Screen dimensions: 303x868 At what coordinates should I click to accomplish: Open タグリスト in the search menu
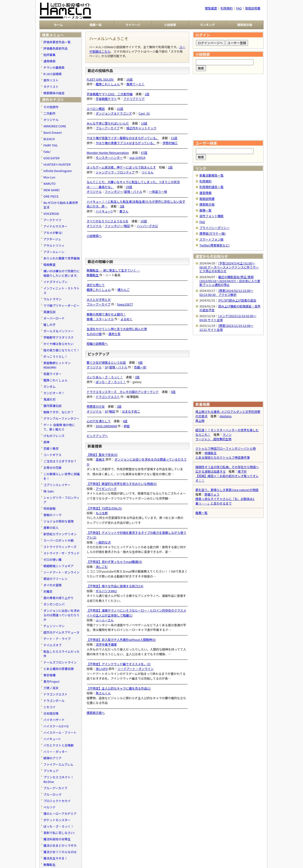(x=51, y=87)
